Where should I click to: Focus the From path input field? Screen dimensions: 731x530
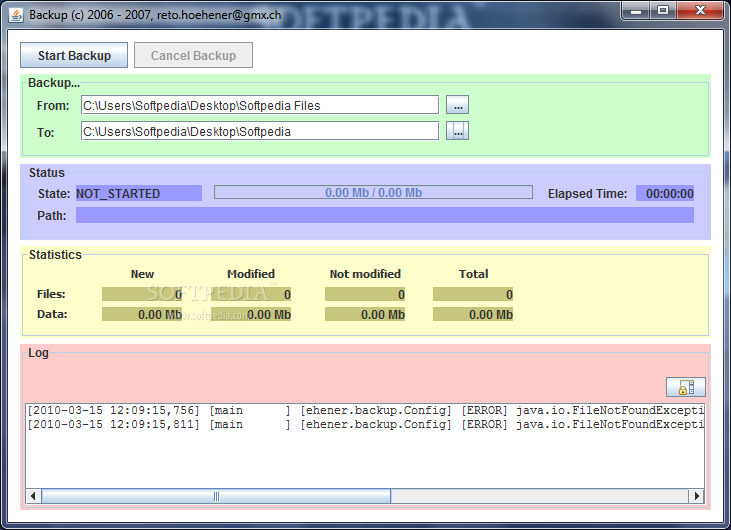tap(260, 105)
